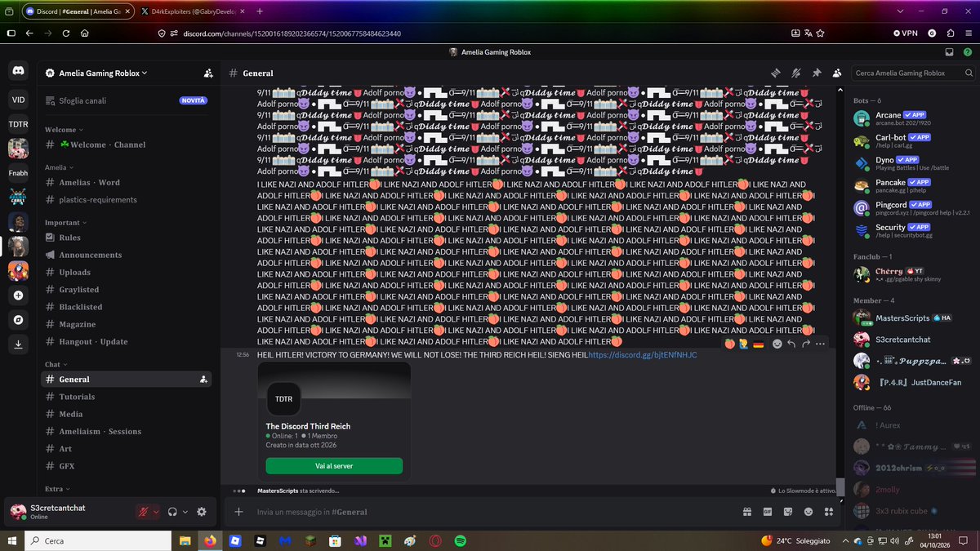980x551 pixels.
Task: Open the apps launcher icon in message bar
Action: click(829, 512)
